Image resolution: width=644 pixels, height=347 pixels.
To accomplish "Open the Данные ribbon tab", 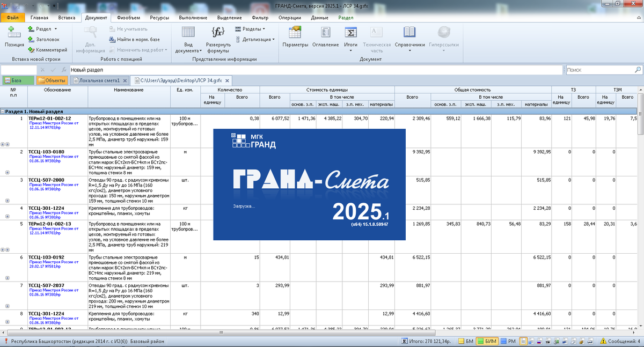I will coord(319,18).
